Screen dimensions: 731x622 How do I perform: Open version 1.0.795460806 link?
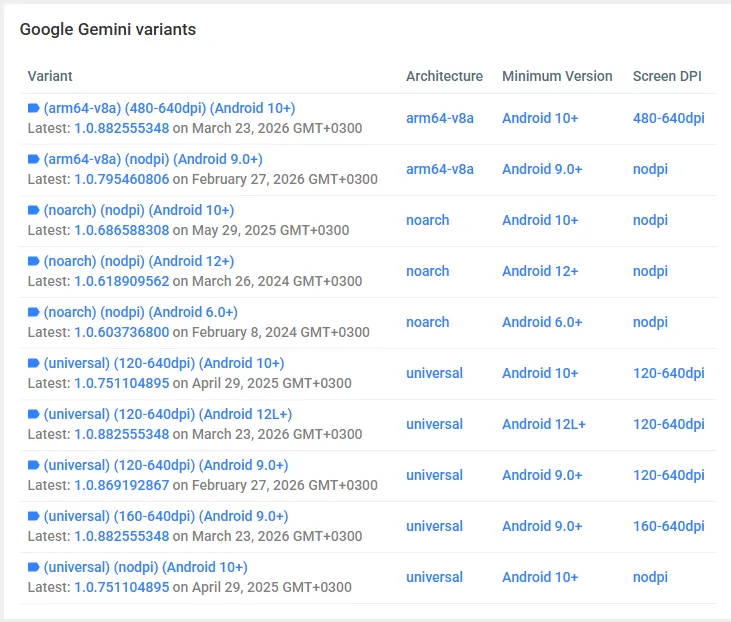121,180
